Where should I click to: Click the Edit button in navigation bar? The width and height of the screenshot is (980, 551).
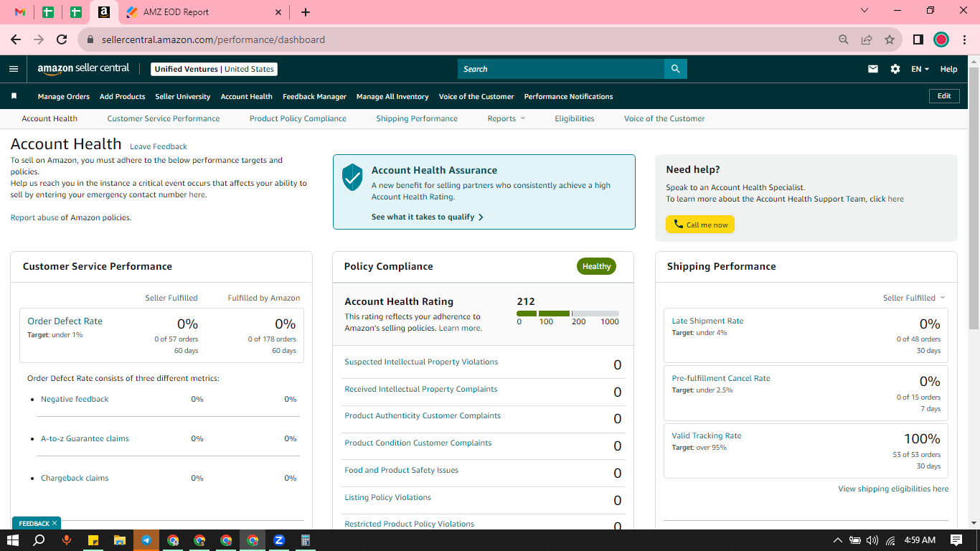(x=944, y=95)
